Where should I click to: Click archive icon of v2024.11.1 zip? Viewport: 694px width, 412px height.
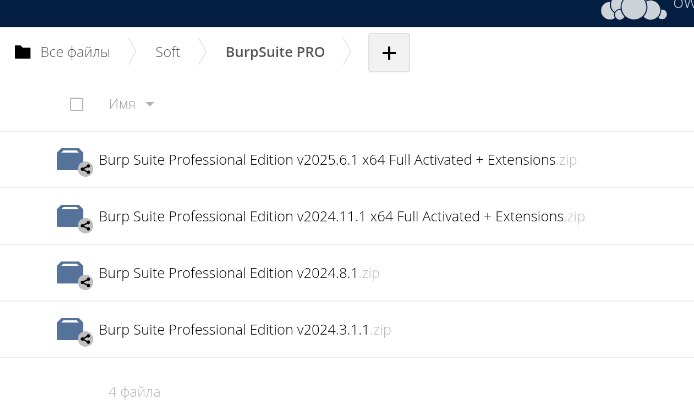[70, 216]
